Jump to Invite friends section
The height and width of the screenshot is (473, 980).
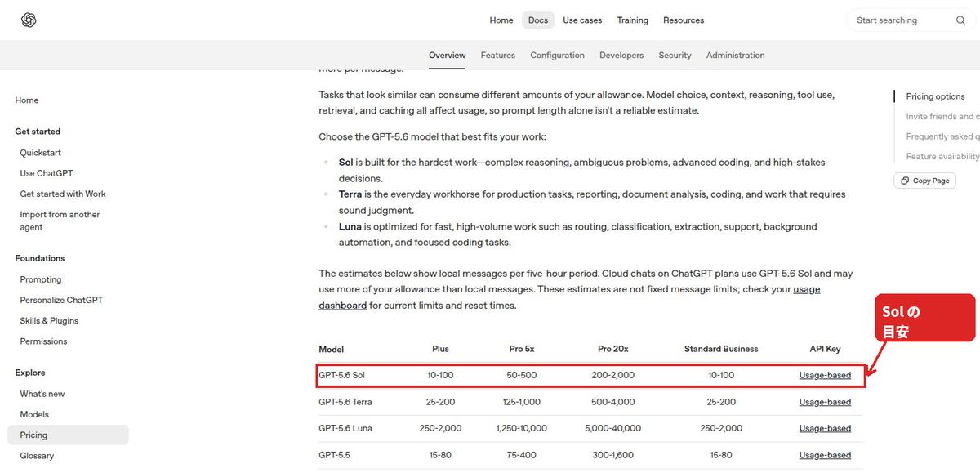(x=942, y=117)
